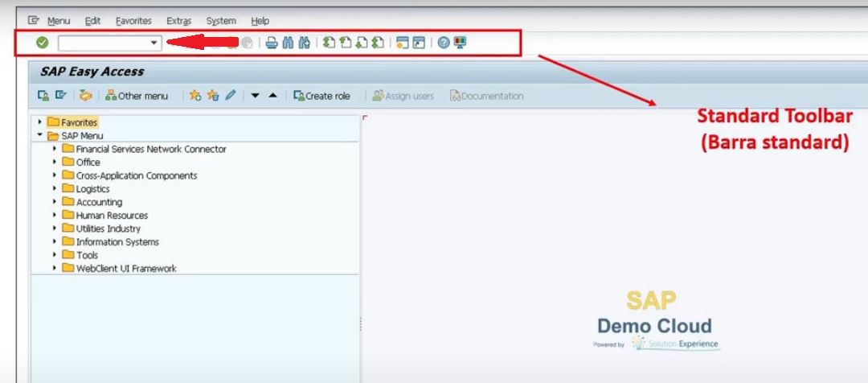The image size is (868, 383).
Task: Select the Utilities Industry folder label
Action: click(x=108, y=229)
